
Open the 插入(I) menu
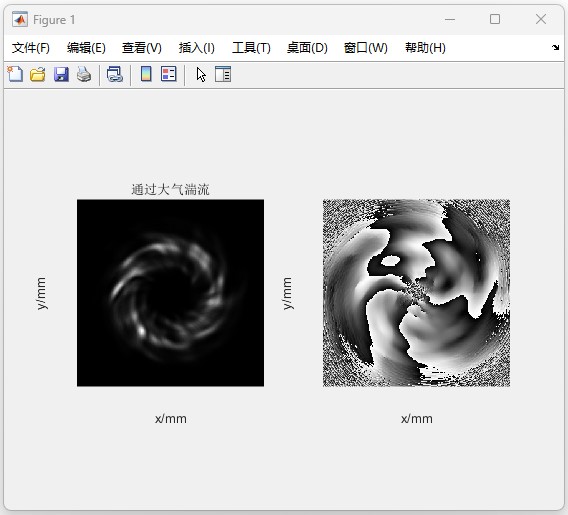pos(197,48)
